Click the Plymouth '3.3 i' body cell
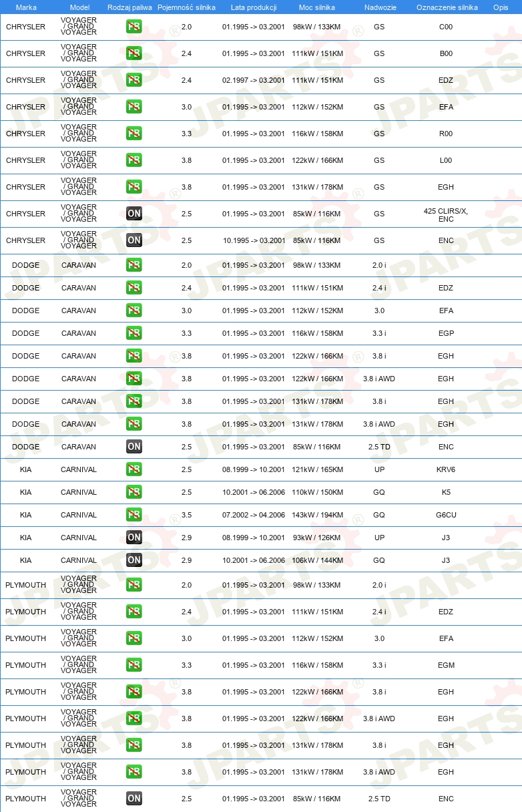 pyautogui.click(x=379, y=665)
